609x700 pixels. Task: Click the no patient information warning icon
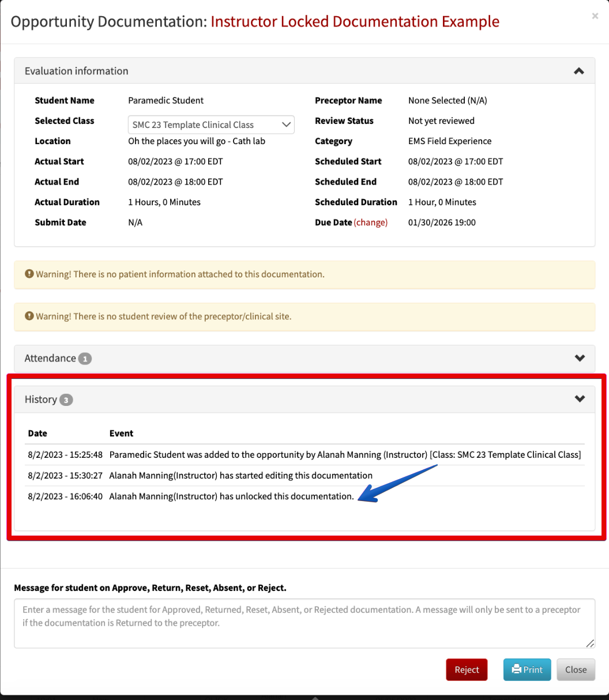(x=29, y=274)
